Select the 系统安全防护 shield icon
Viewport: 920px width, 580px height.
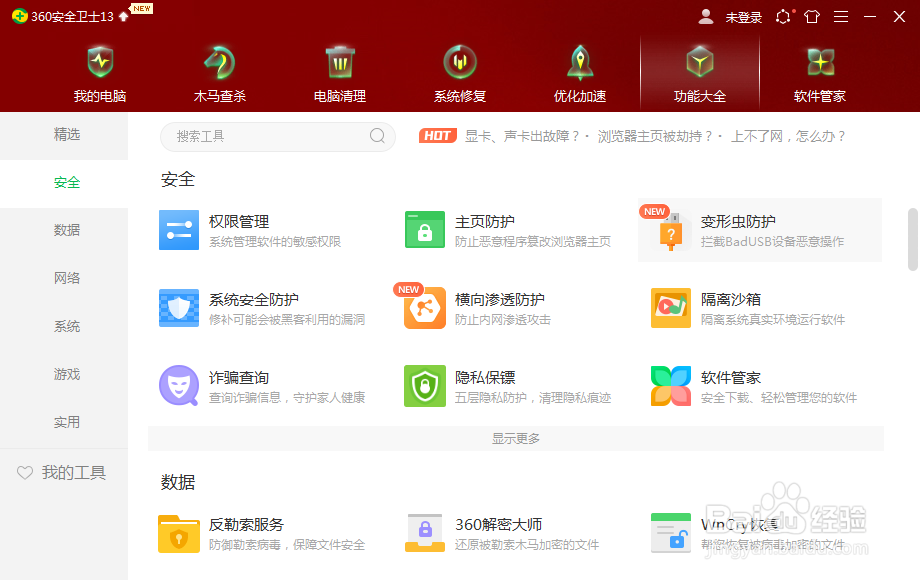(179, 308)
